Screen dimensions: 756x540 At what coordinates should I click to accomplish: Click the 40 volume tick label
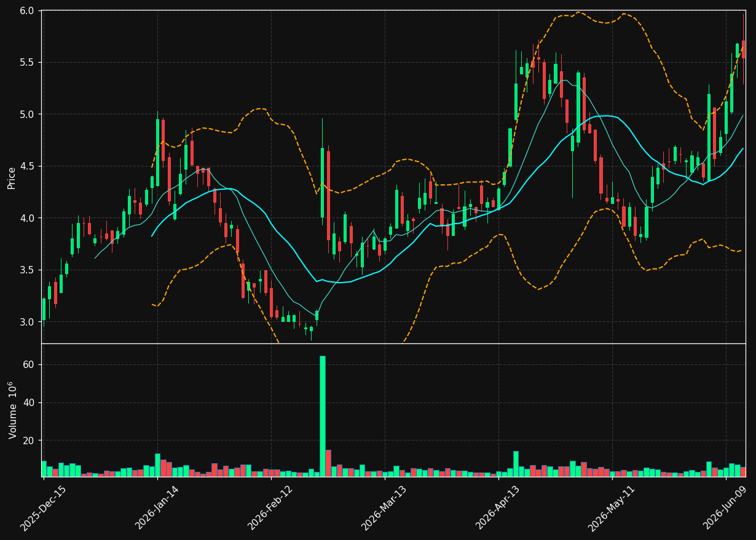coord(28,403)
